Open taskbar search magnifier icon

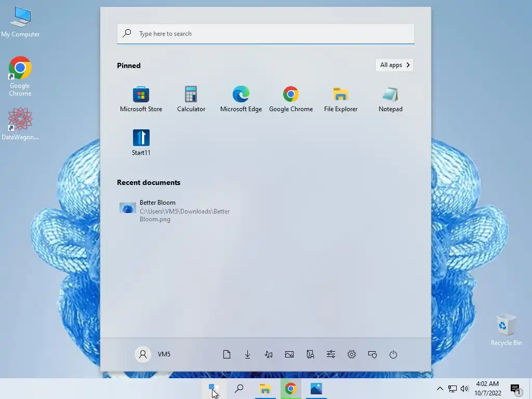(239, 389)
